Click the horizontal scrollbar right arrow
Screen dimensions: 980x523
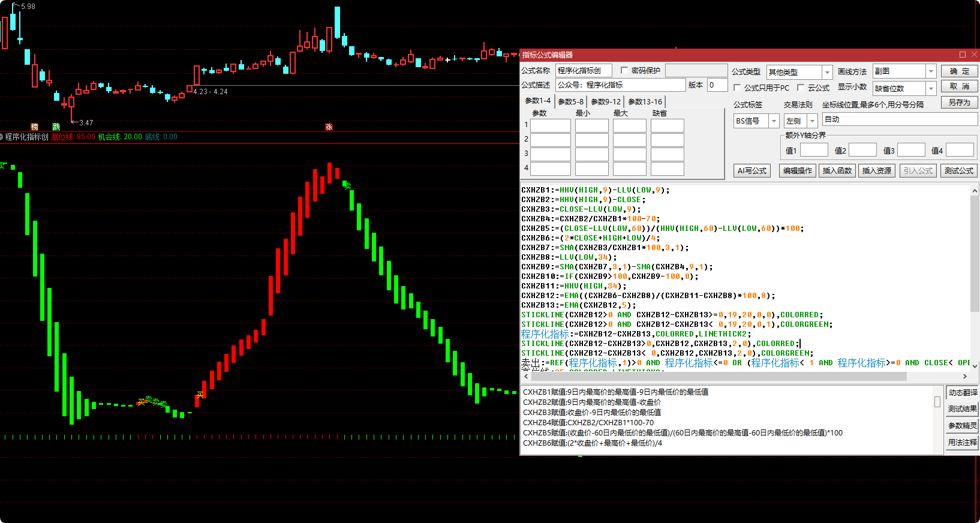coord(965,377)
